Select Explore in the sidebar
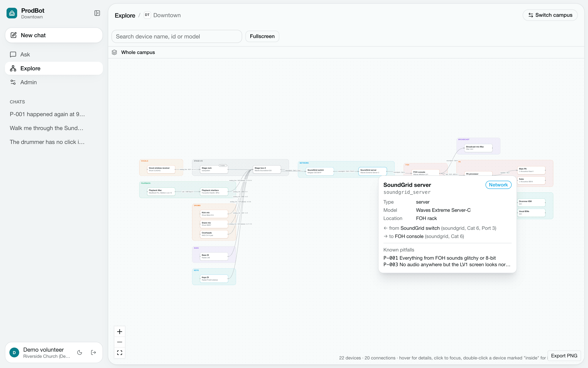 pos(54,68)
